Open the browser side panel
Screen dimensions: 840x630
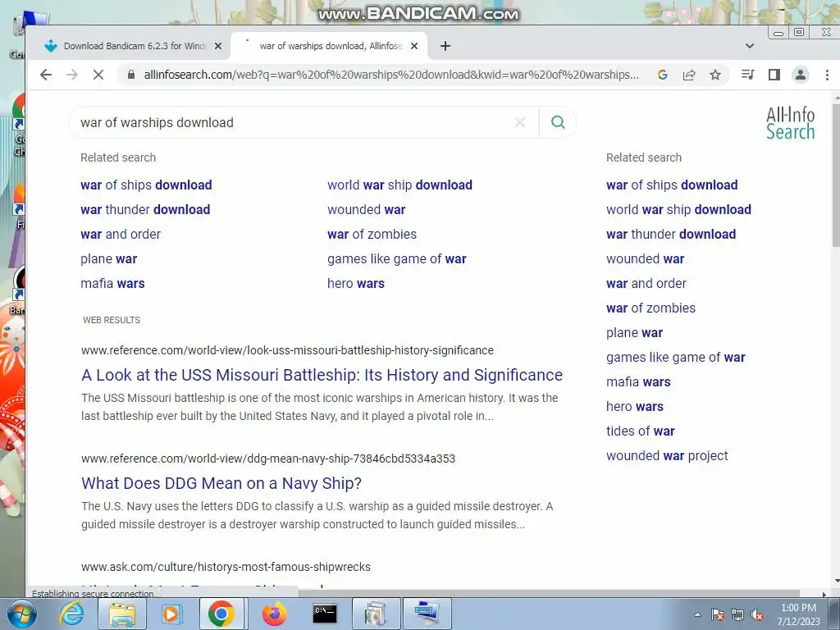(x=774, y=75)
